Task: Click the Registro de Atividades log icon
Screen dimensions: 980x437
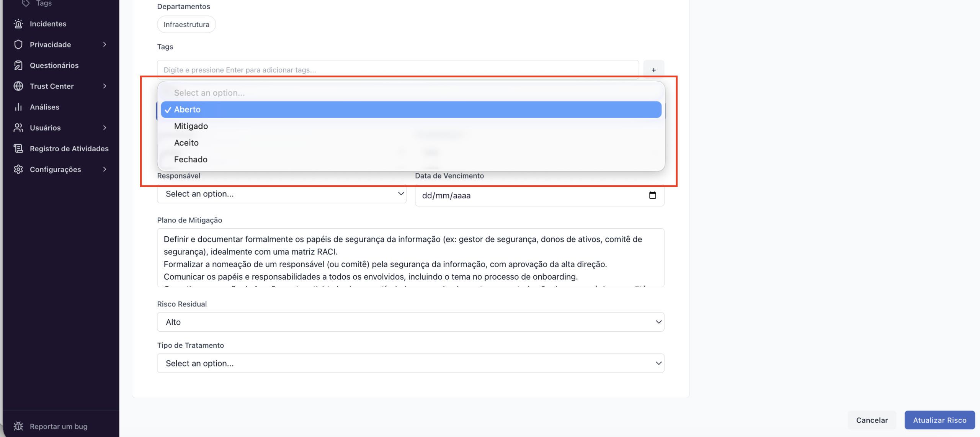Action: point(18,148)
